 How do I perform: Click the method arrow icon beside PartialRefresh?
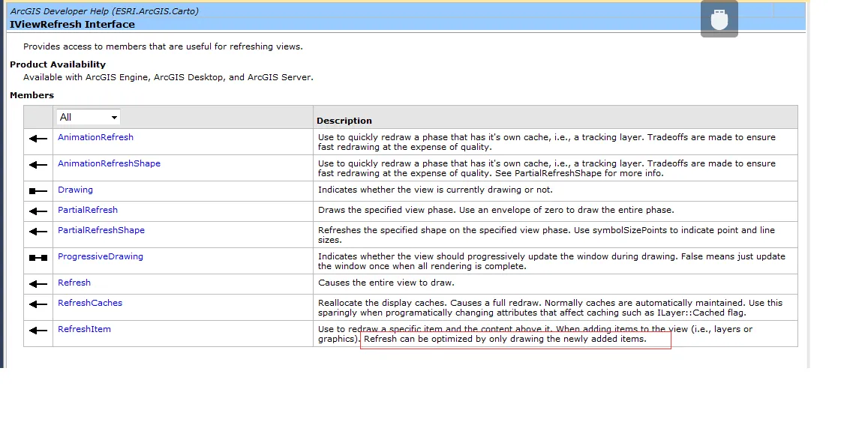38,211
